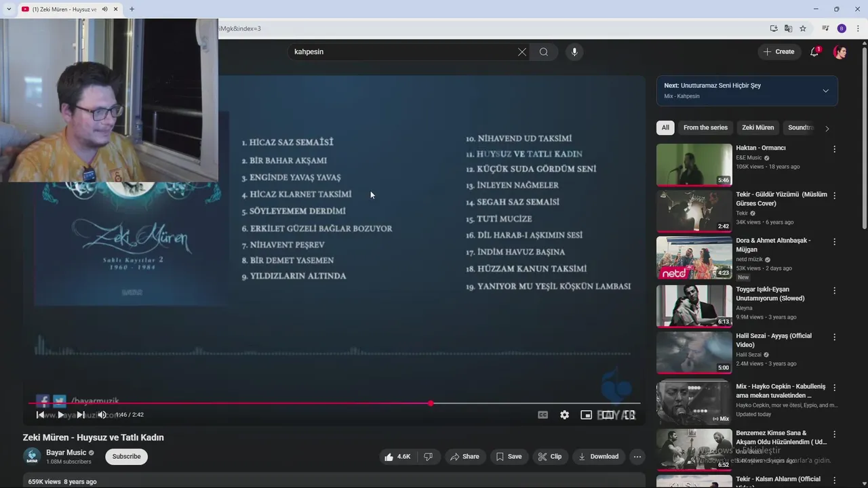Viewport: 868px width, 488px height.
Task: Skip to next video in player
Action: coord(81,415)
